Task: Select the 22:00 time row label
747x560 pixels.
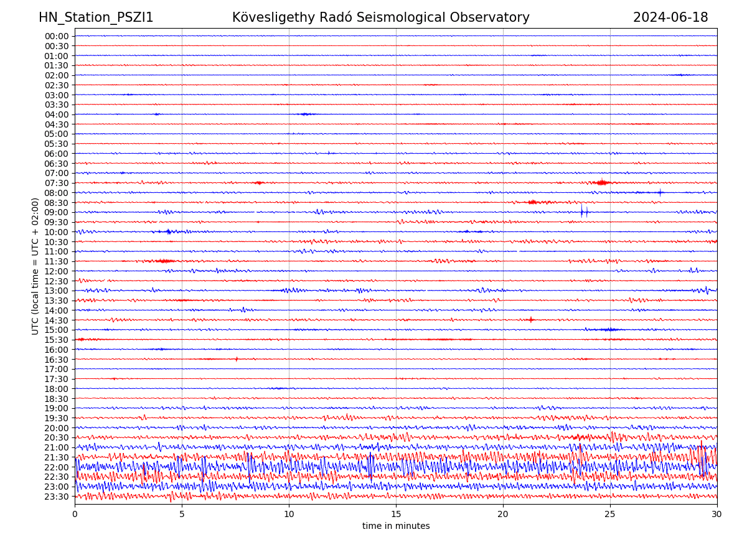Action: (x=56, y=467)
